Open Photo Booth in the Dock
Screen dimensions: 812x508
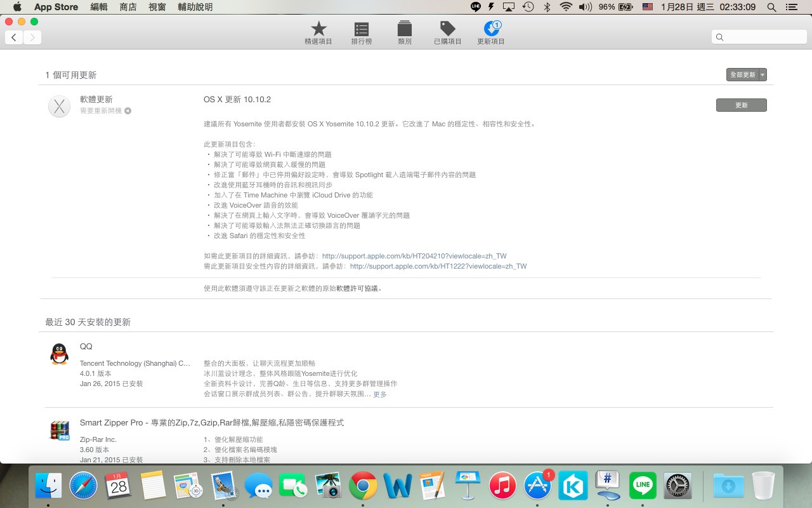[x=328, y=486]
